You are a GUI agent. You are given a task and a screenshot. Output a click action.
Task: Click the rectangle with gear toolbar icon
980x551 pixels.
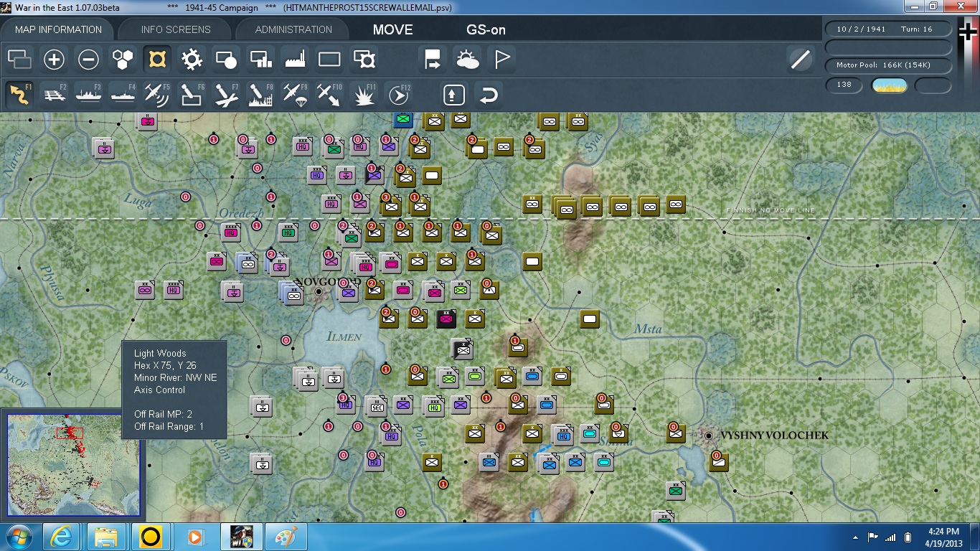[x=364, y=60]
